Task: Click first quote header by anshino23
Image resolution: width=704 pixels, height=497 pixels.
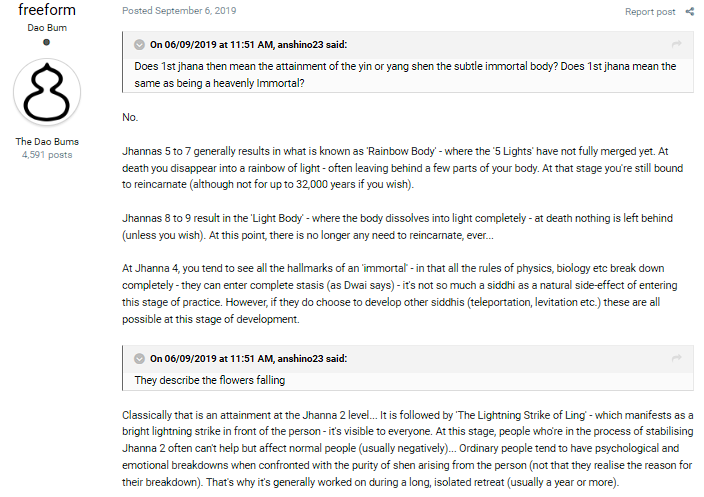Action: tap(248, 45)
